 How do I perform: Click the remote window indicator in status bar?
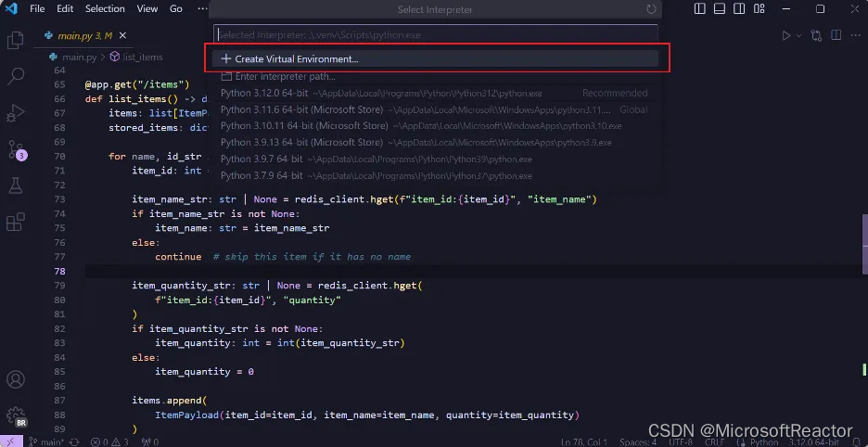click(11, 442)
